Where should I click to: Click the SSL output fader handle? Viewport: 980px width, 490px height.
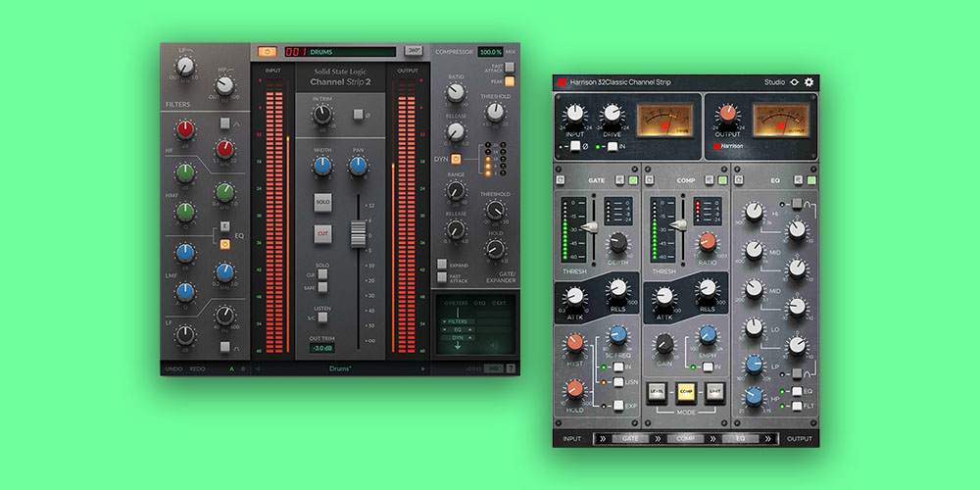(361, 233)
